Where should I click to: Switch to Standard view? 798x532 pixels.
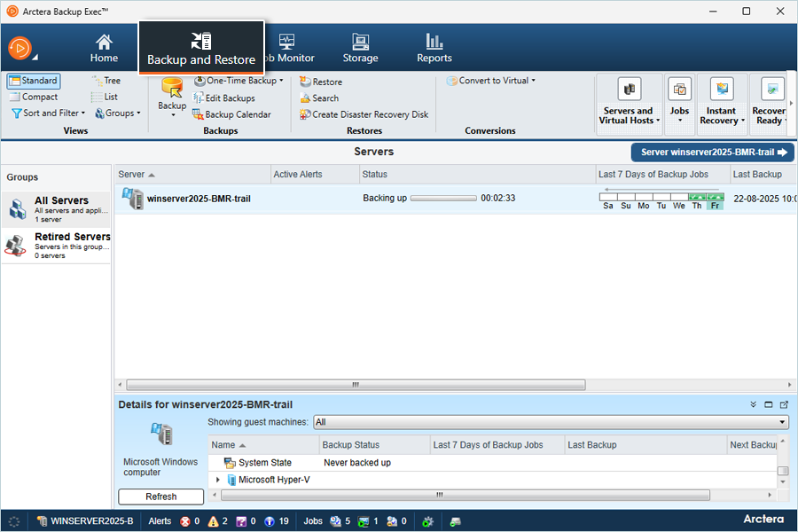click(34, 81)
